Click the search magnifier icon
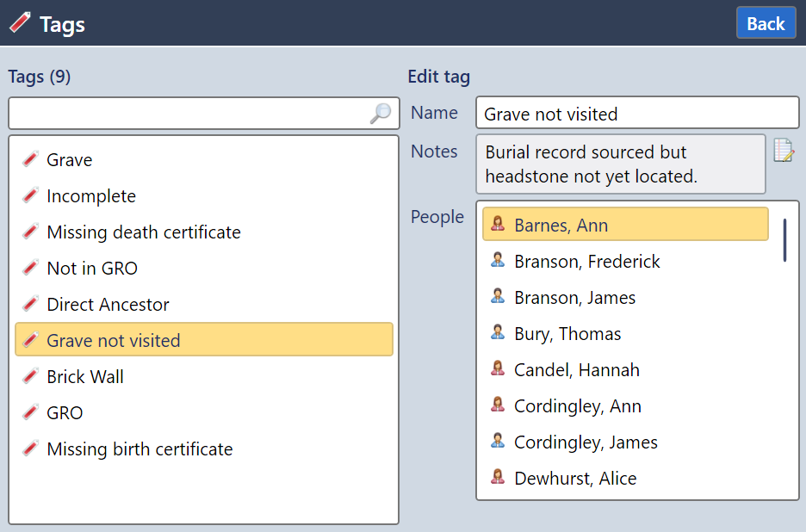806x532 pixels. coord(380,113)
